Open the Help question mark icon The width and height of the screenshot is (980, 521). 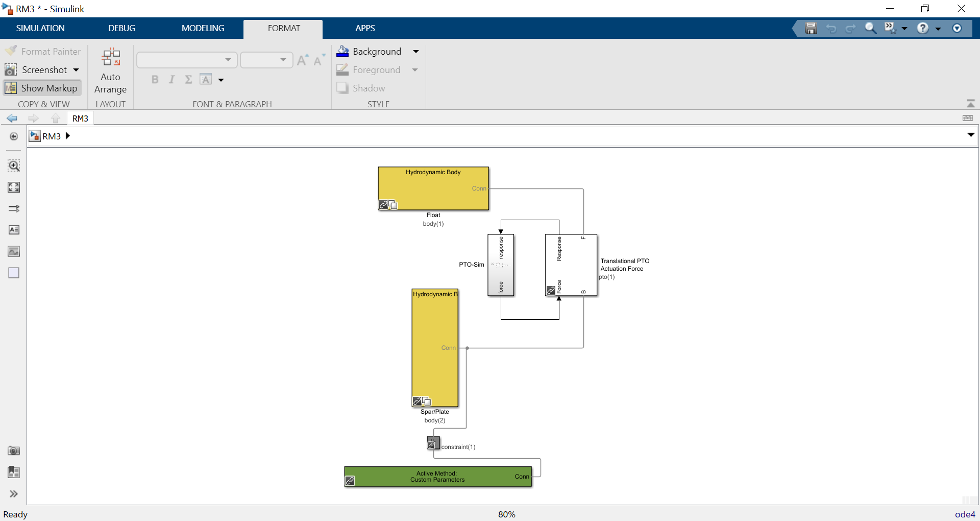click(923, 28)
